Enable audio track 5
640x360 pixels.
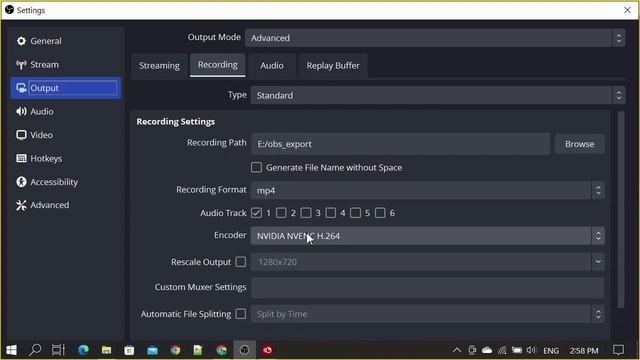click(355, 213)
